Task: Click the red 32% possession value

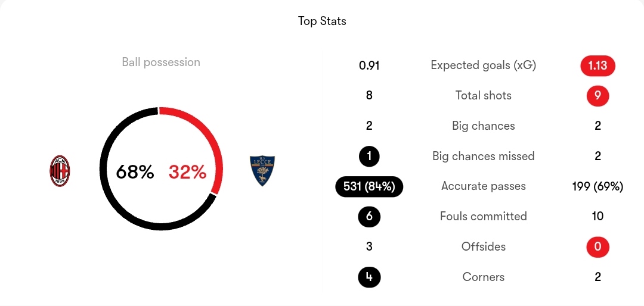Action: 187,172
